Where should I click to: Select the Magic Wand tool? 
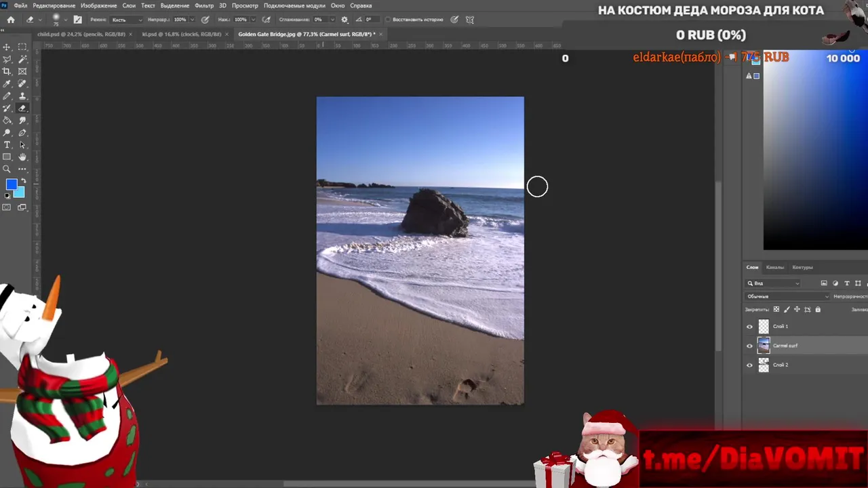(x=22, y=59)
